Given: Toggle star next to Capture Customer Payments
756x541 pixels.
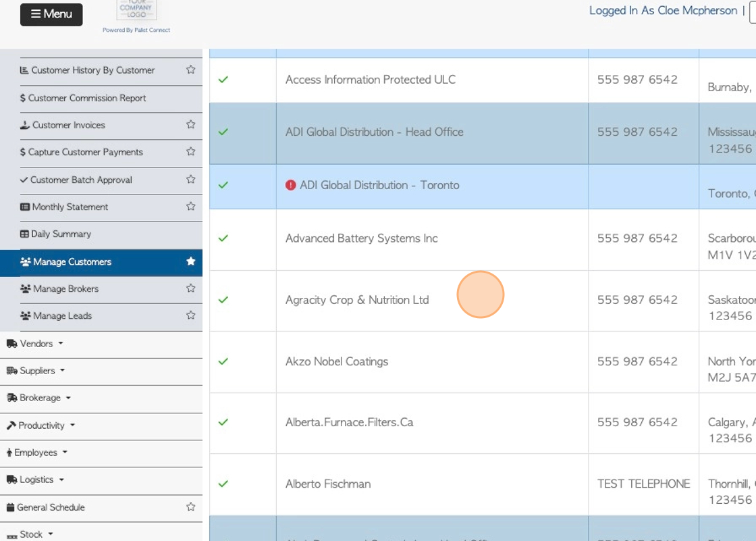Looking at the screenshot, I should click(x=191, y=151).
